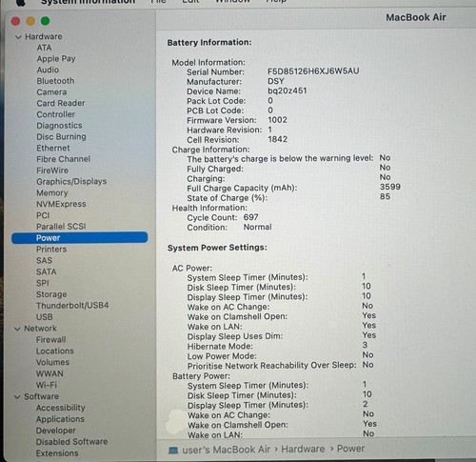The image size is (476, 462).
Task: Open the Audio hardware entry
Action: coord(48,70)
